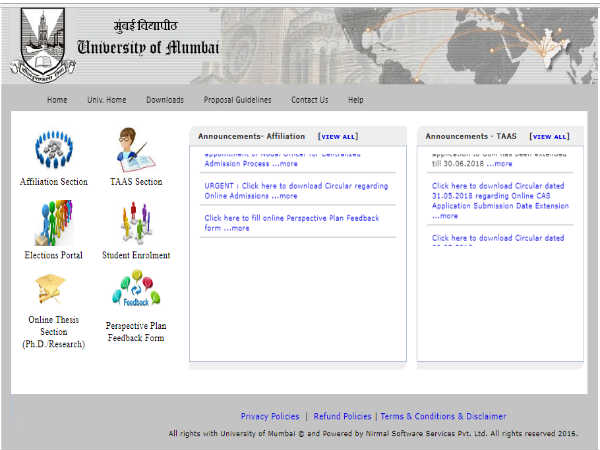Open the Refund Policies footer link

tap(342, 416)
